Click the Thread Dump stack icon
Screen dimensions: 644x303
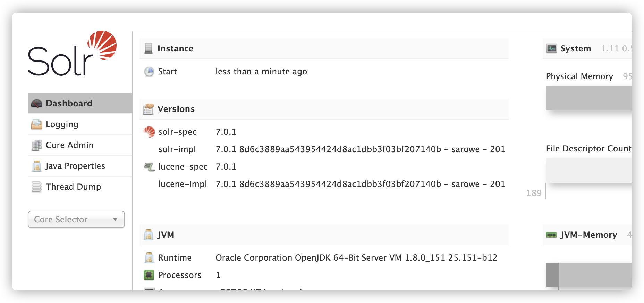(37, 187)
